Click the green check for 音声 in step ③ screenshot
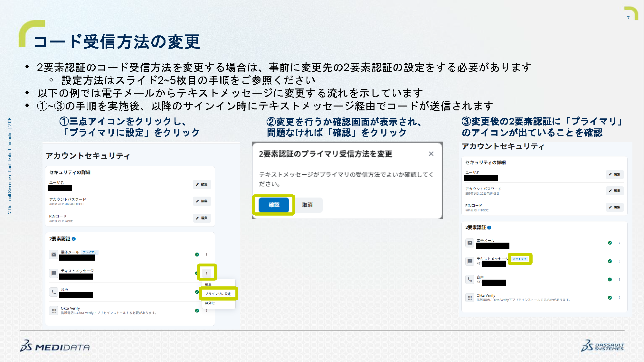Viewport: 644px width, 362px height. (610, 279)
